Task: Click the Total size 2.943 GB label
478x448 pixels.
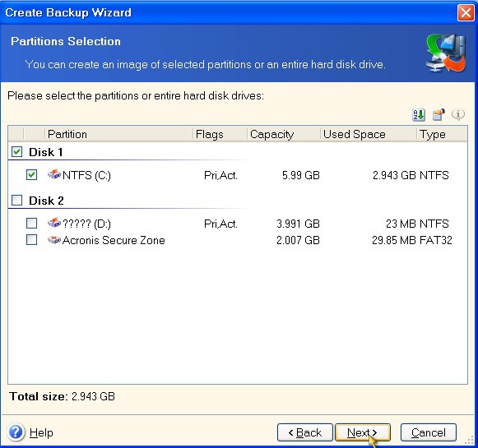Action: point(63,396)
